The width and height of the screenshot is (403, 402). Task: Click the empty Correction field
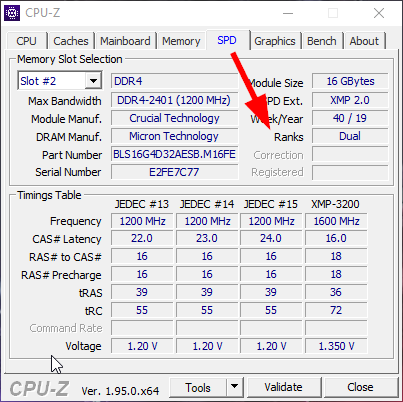tap(350, 154)
